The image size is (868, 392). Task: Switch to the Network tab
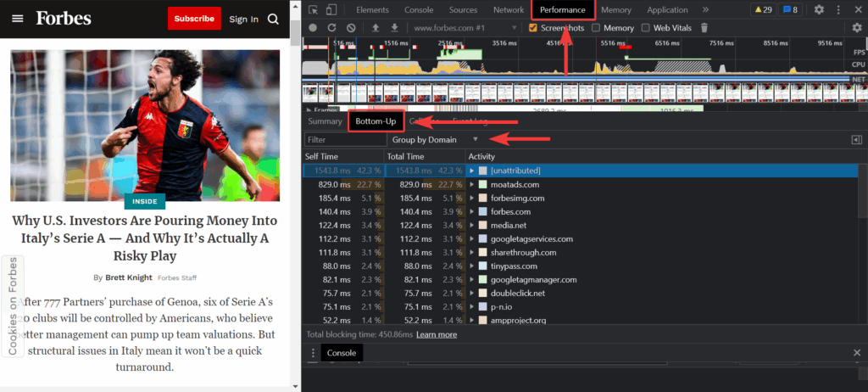[x=509, y=9]
